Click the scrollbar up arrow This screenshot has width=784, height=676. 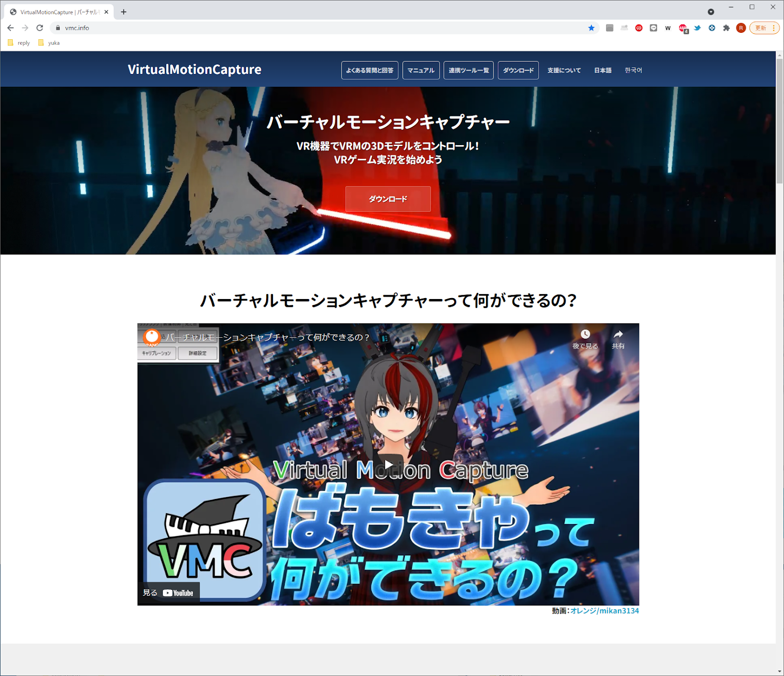[x=780, y=55]
